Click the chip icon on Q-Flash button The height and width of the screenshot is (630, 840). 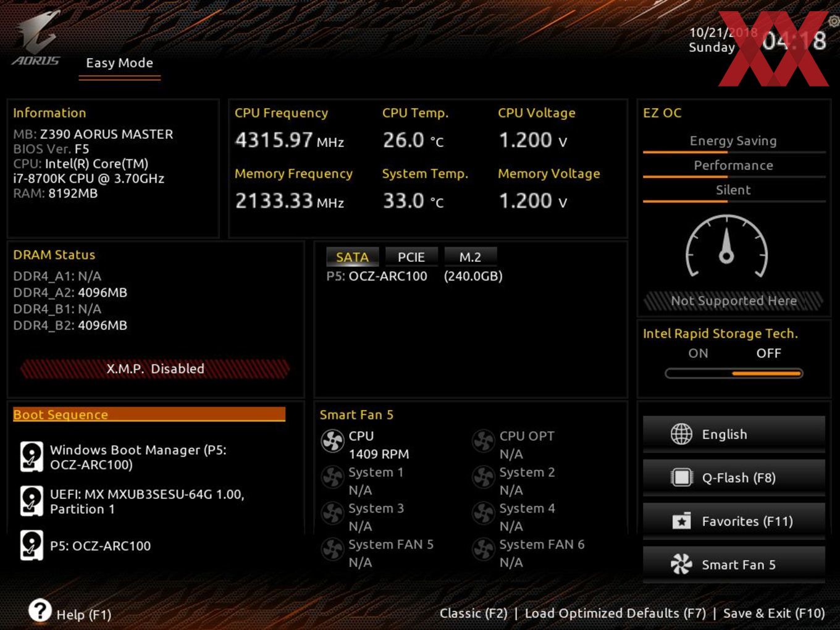coord(681,477)
